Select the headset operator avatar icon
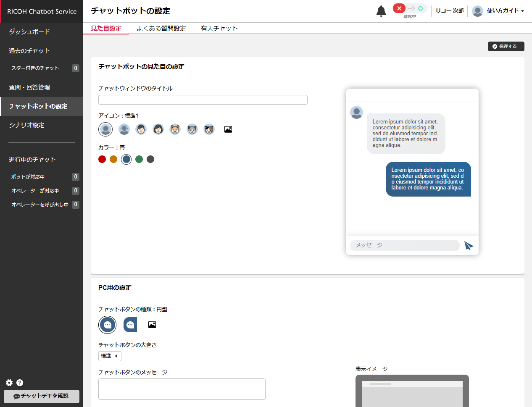Viewport: 532px width, 407px height. (124, 129)
